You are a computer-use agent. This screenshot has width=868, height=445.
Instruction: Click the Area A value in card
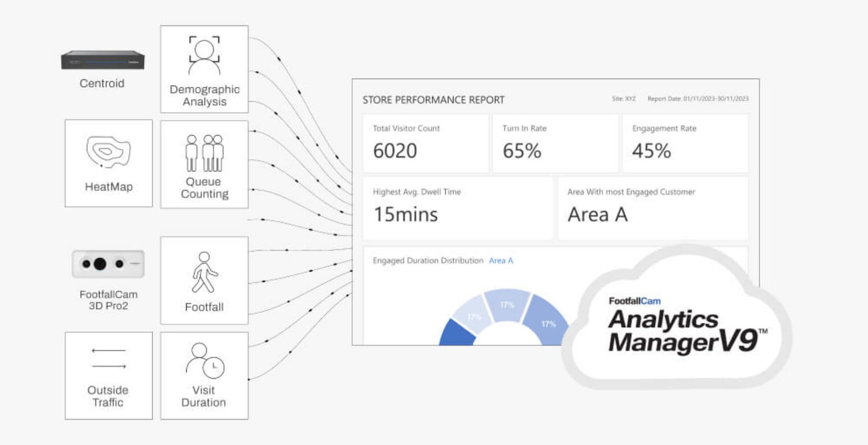[598, 214]
